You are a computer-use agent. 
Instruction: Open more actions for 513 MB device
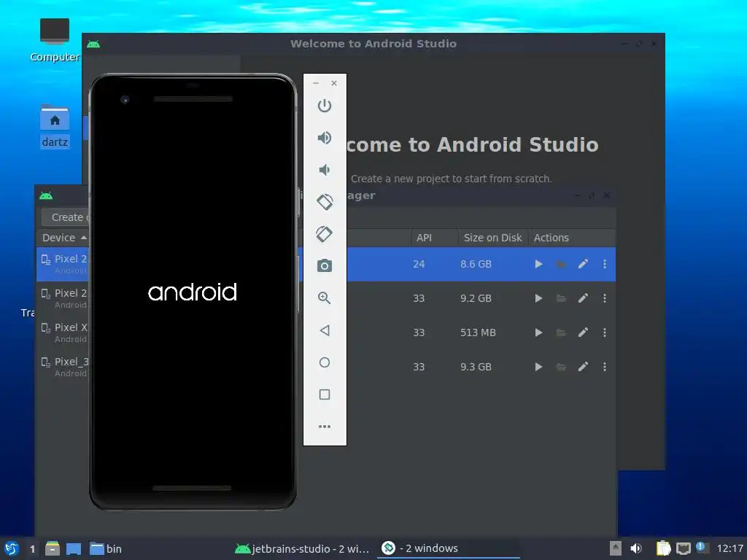pyautogui.click(x=605, y=332)
